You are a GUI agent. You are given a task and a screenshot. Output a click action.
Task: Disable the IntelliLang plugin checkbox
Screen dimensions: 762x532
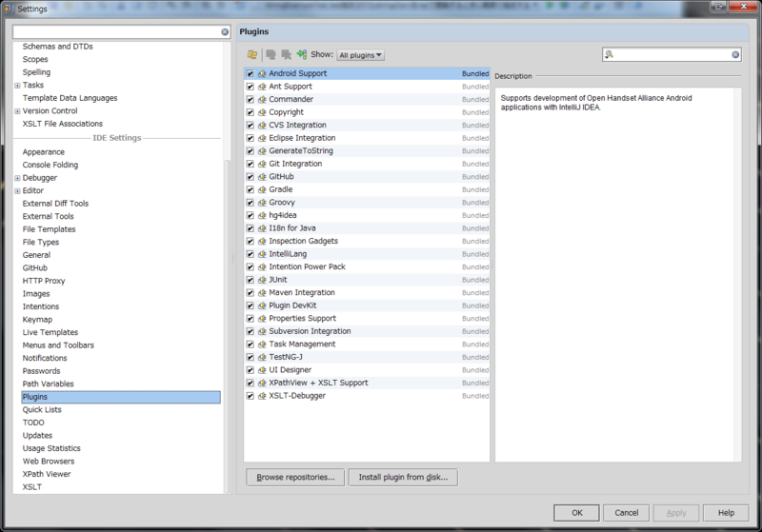[250, 254]
